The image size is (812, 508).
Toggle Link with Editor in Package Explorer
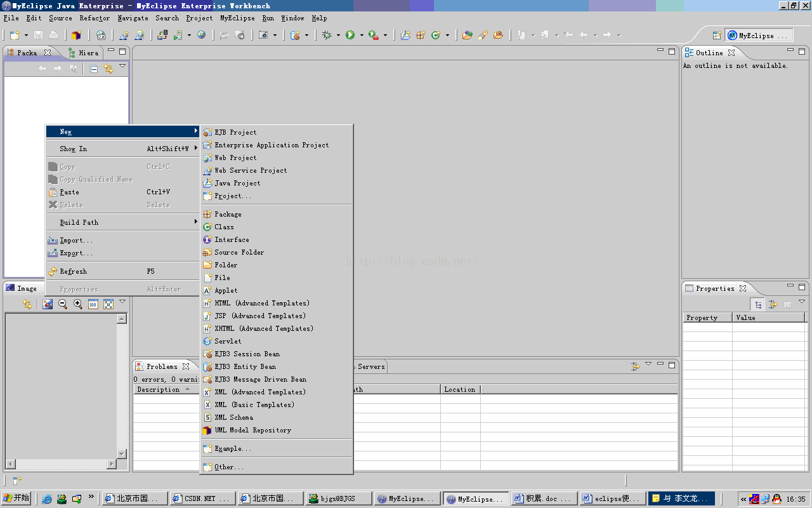pyautogui.click(x=108, y=69)
